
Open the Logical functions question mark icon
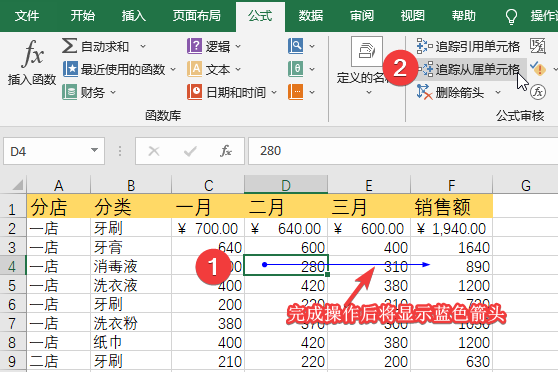(194, 46)
